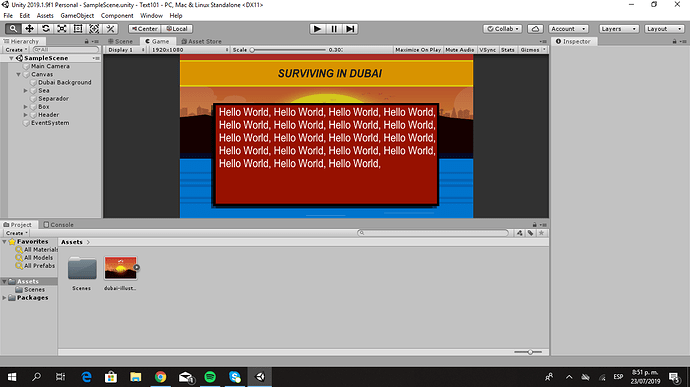This screenshot has height=387, width=690.
Task: Select the Rect Transform tool
Action: pos(78,29)
